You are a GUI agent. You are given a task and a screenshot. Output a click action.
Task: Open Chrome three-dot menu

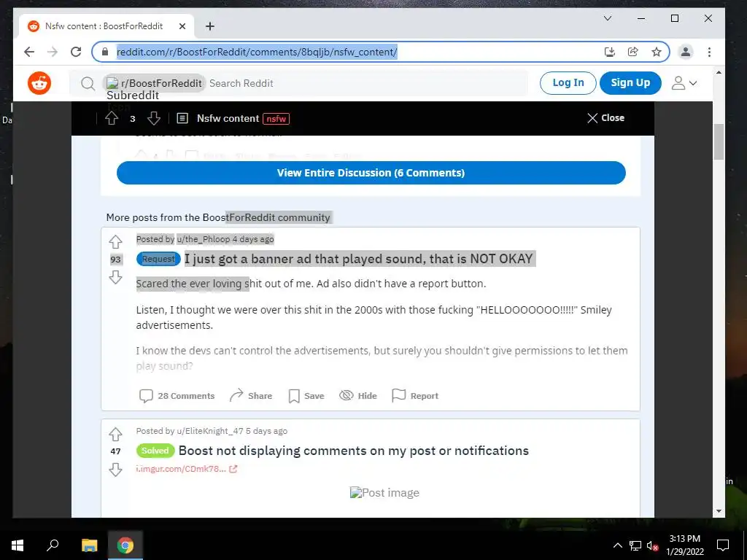(x=709, y=52)
